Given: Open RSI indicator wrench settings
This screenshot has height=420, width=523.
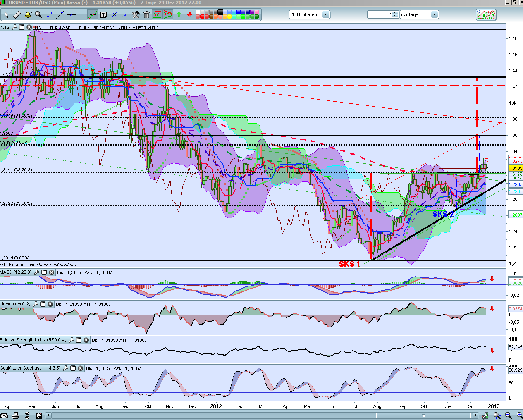Looking at the screenshot, I should [x=72, y=340].
